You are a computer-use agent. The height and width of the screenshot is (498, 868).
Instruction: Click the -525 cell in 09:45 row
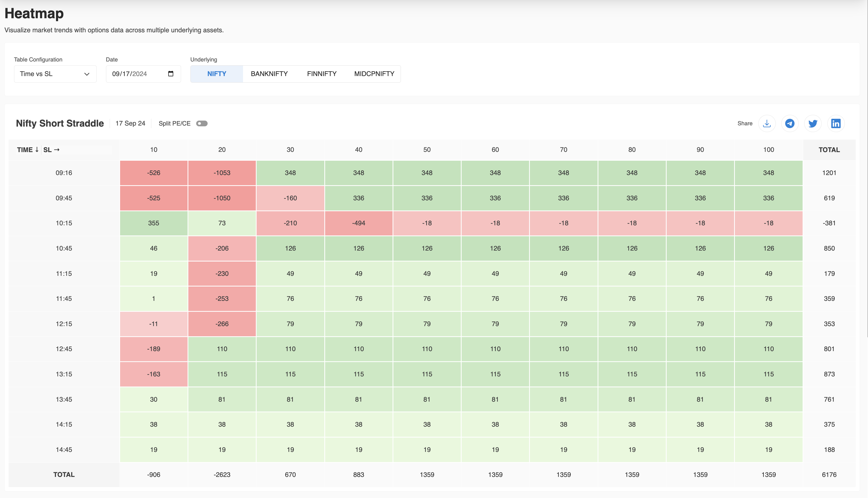(153, 198)
